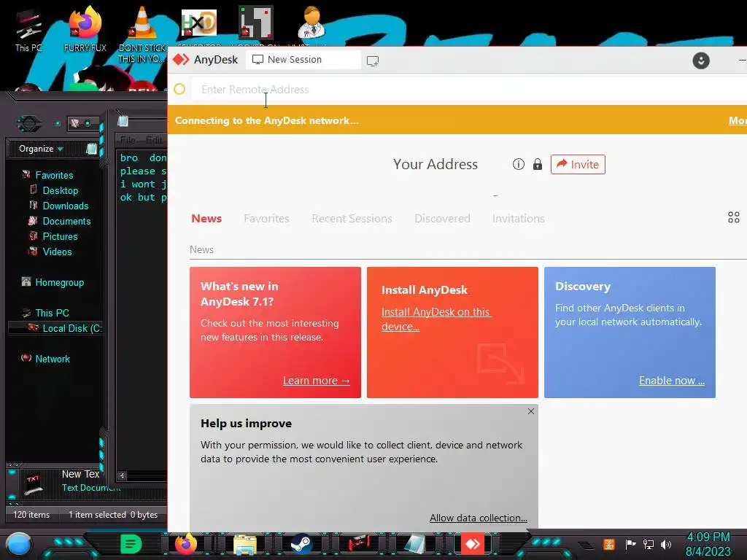Open the Organize dropdown in Explorer
Image resolution: width=747 pixels, height=560 pixels.
pyautogui.click(x=41, y=149)
